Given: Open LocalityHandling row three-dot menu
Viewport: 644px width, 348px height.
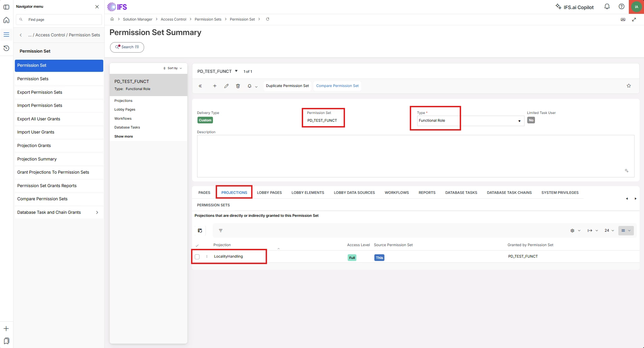Looking at the screenshot, I should [207, 257].
